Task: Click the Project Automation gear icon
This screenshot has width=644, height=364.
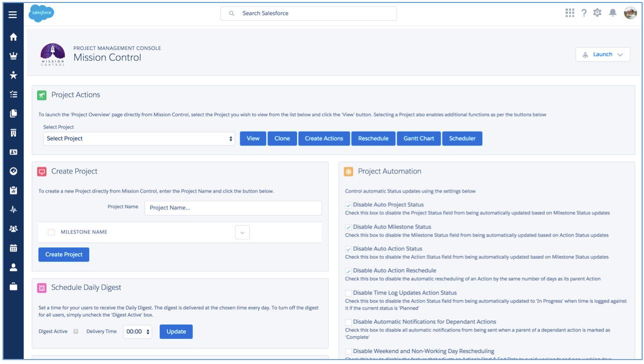Action: tap(349, 171)
